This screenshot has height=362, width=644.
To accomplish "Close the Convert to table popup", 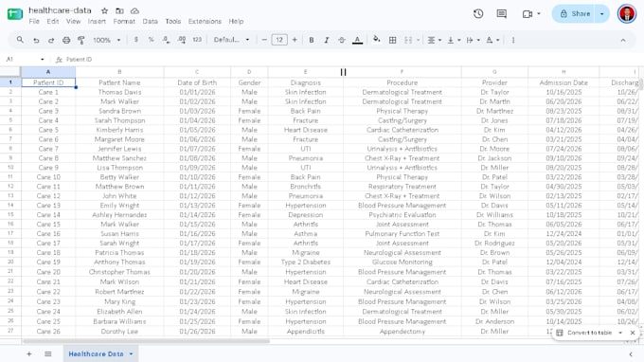I will pos(633,333).
